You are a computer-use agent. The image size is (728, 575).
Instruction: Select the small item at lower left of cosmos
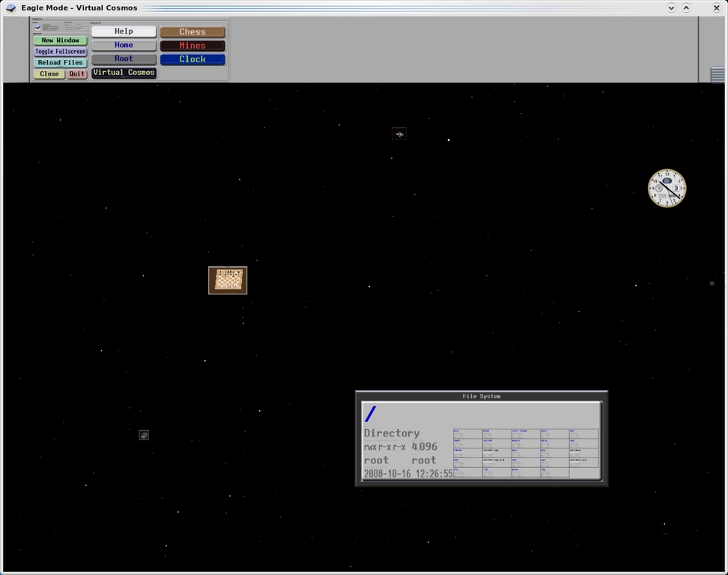(x=144, y=435)
